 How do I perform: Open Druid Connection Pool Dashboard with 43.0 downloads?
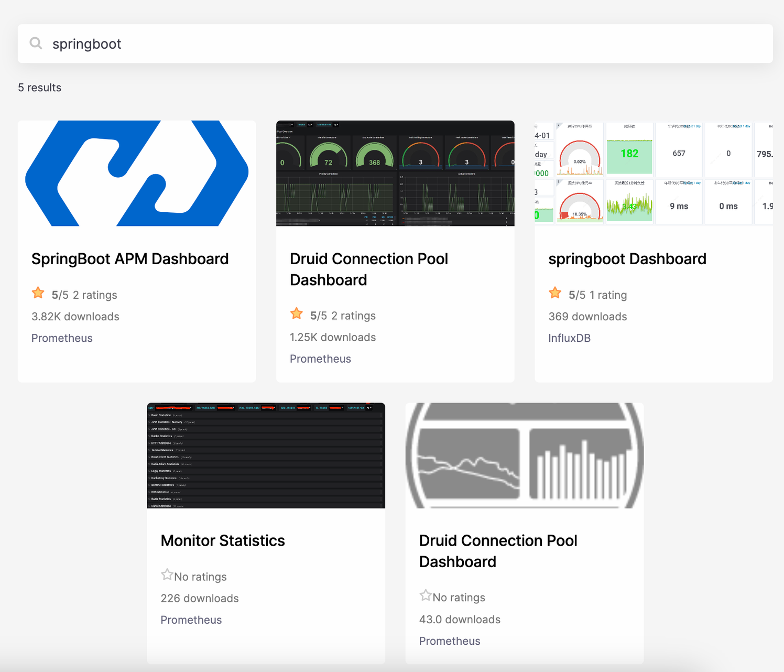(498, 551)
